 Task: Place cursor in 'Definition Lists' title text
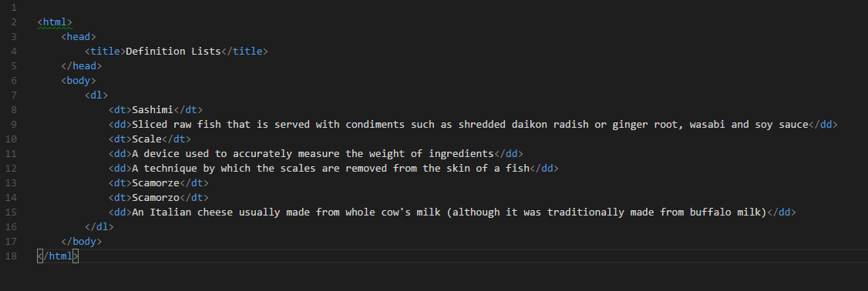pyautogui.click(x=173, y=51)
